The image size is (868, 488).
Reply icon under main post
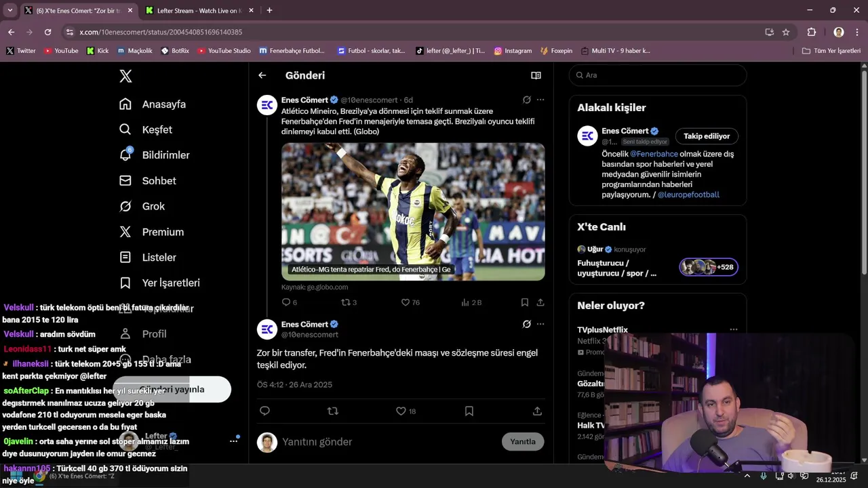tap(265, 411)
